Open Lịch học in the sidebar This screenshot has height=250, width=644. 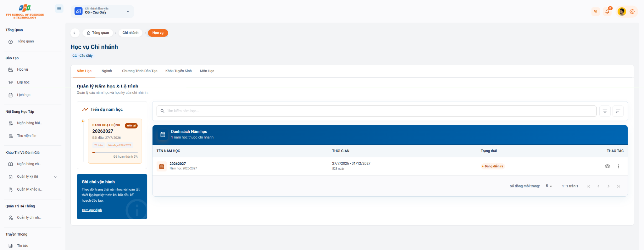[33, 95]
